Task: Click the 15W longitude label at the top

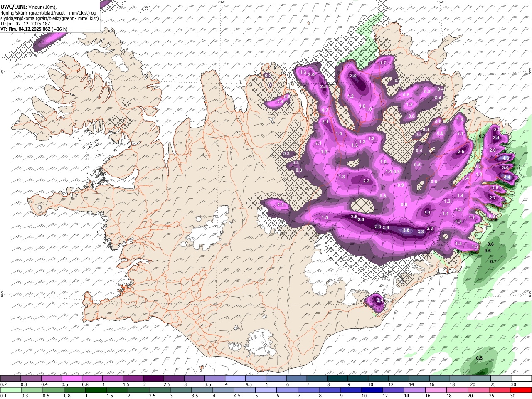Action: click(x=440, y=2)
